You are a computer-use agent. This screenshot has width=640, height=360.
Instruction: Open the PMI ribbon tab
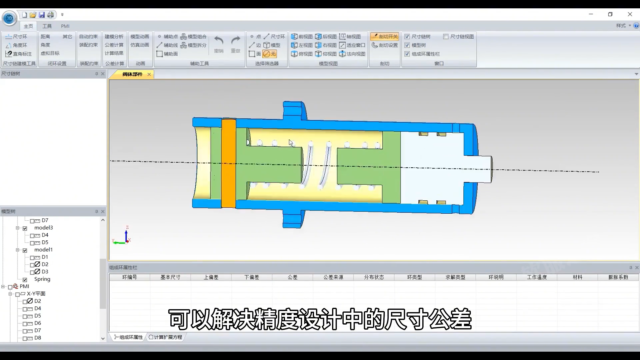pos(65,26)
